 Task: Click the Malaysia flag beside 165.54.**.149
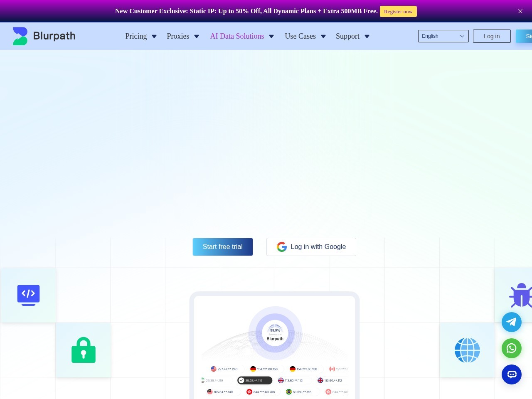tap(210, 392)
